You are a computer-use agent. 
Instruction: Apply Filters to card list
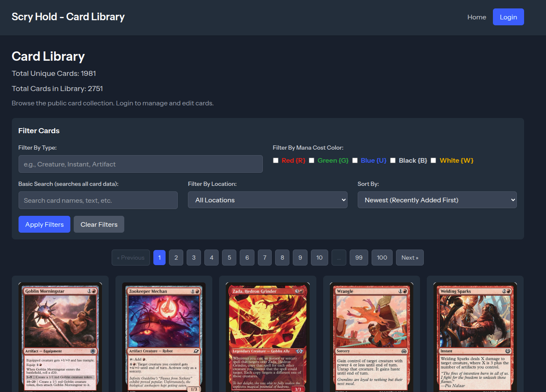pos(44,224)
